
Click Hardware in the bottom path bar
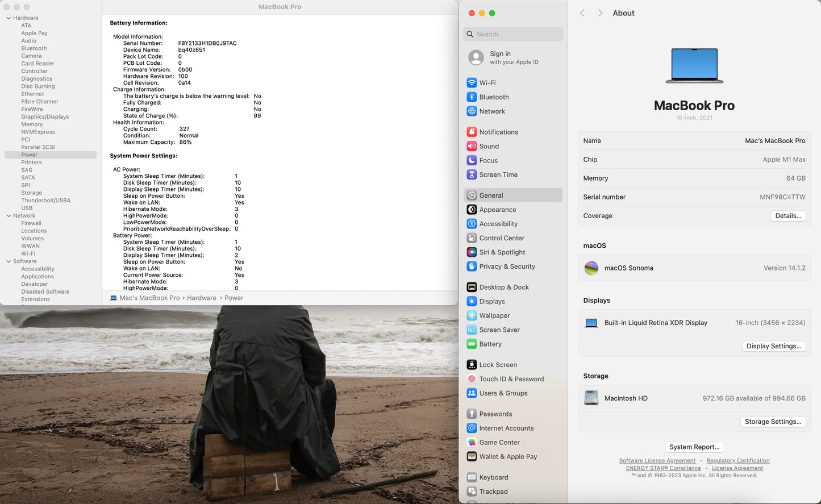pyautogui.click(x=202, y=298)
